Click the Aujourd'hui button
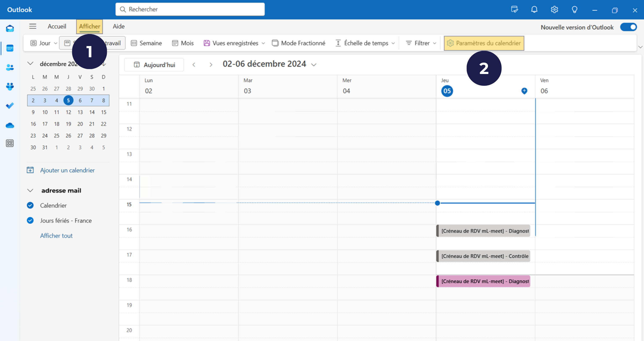The height and width of the screenshot is (341, 644). 154,65
